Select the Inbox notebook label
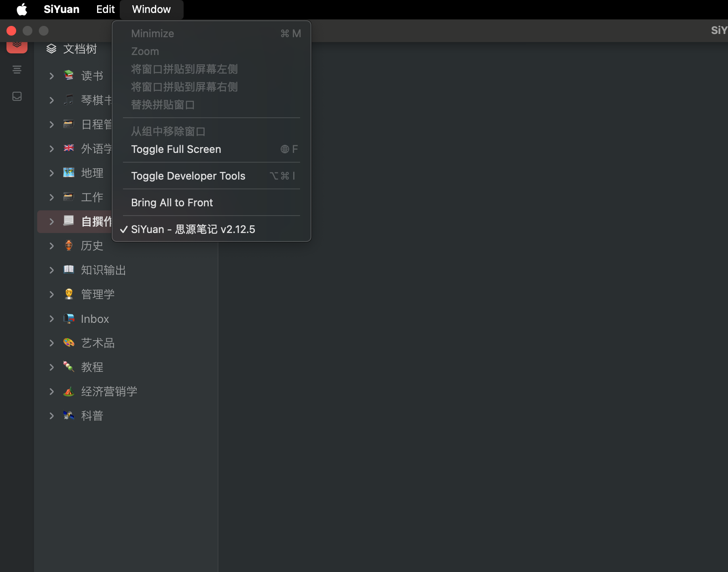This screenshot has height=572, width=728. [95, 319]
